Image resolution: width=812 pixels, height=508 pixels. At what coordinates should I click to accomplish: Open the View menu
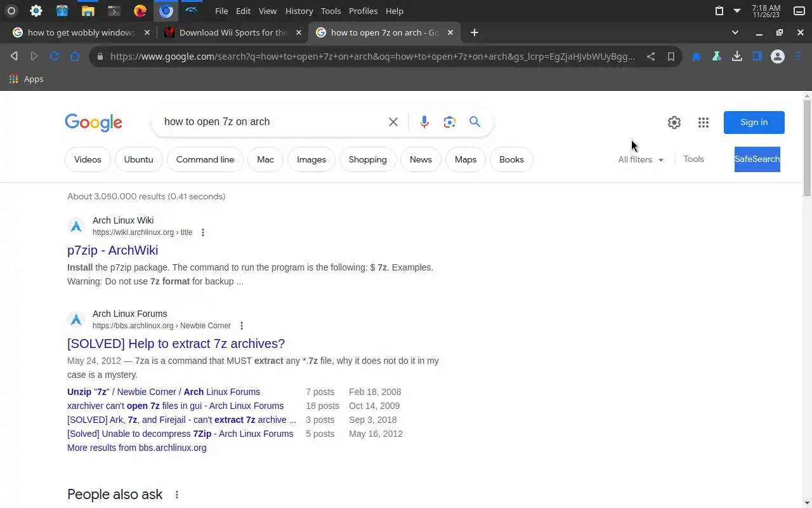click(x=268, y=11)
